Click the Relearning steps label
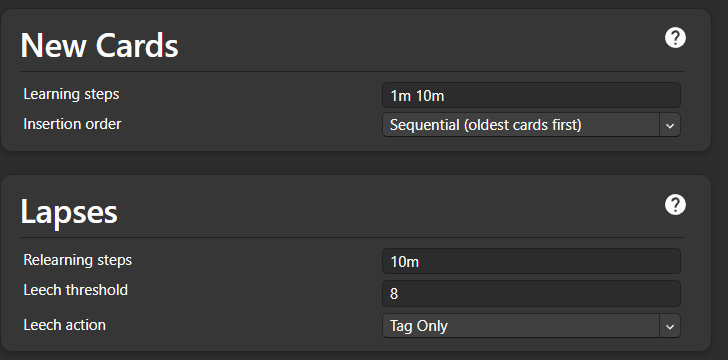Viewport: 728px width, 360px height. coord(78,260)
